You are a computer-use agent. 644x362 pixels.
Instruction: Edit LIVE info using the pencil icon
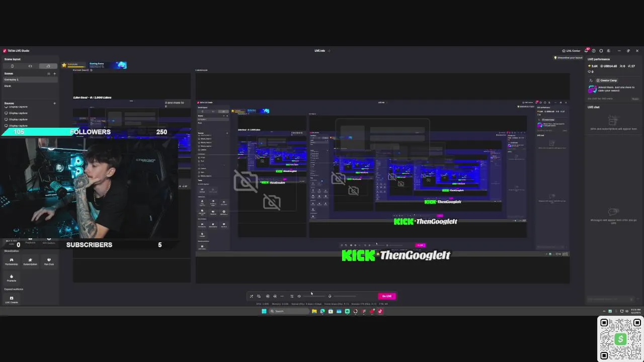point(329,51)
